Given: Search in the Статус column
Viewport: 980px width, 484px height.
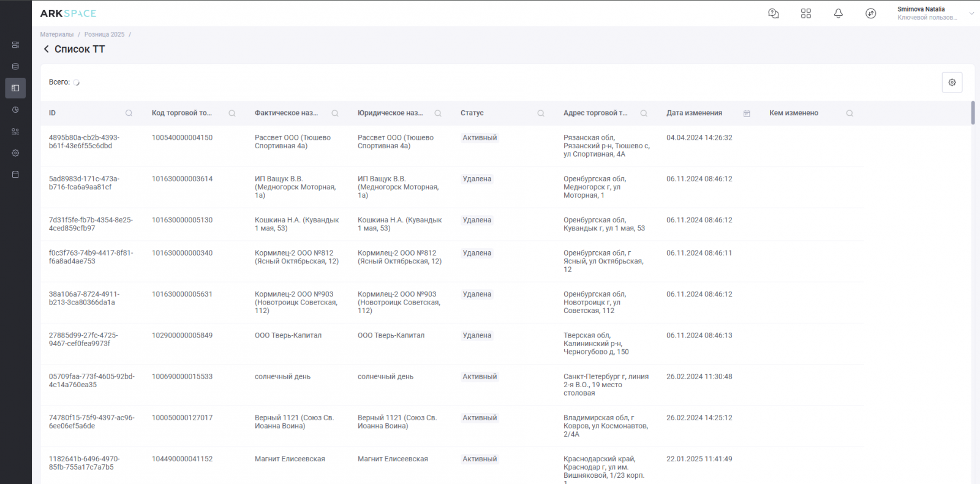Looking at the screenshot, I should click(541, 113).
